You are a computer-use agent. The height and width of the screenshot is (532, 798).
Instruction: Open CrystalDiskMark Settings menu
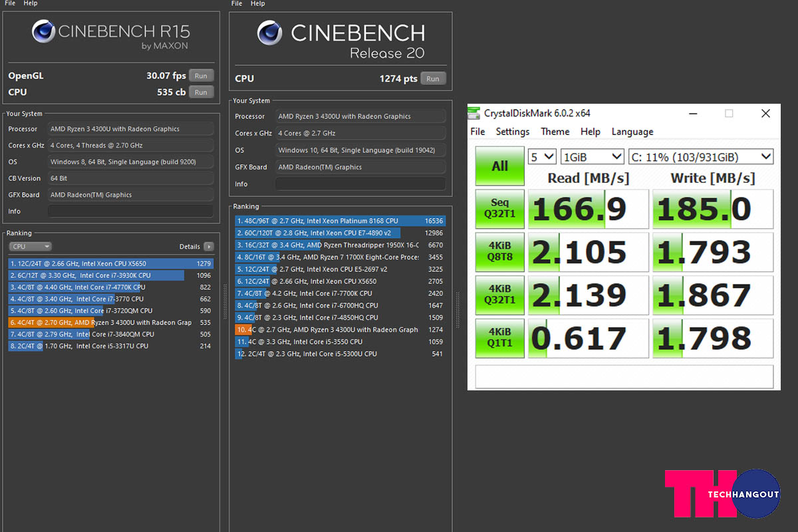(x=513, y=132)
